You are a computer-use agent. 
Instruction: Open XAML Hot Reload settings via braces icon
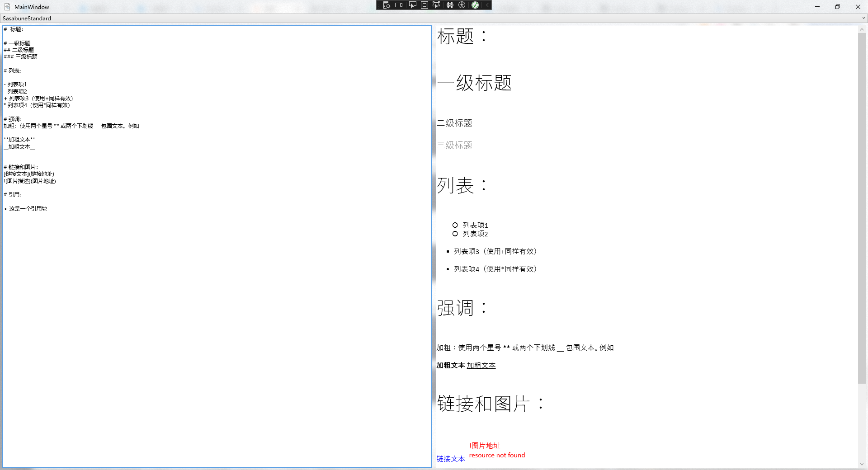pyautogui.click(x=449, y=5)
